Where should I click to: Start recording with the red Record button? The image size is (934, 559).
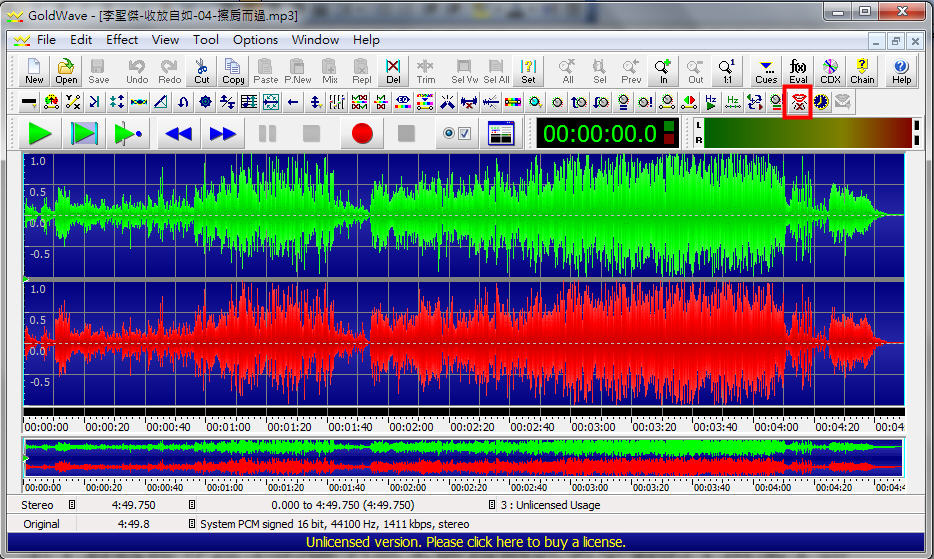tap(362, 134)
